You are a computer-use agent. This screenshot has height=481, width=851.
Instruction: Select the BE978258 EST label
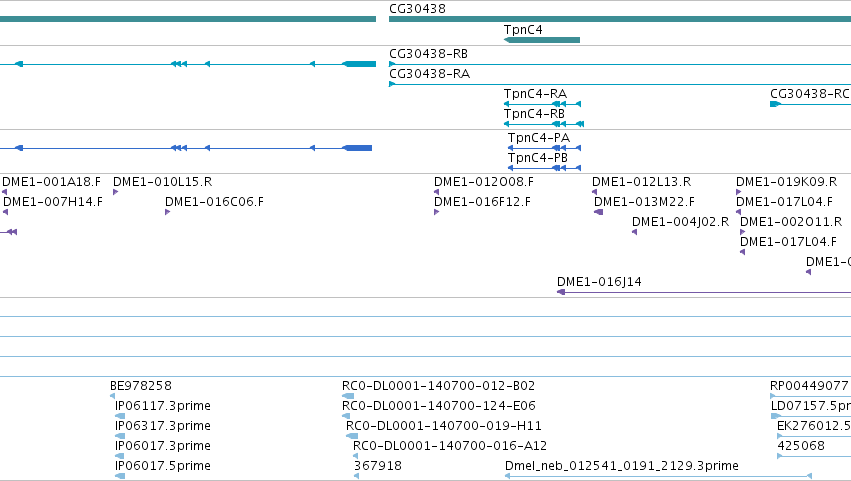[x=141, y=386]
